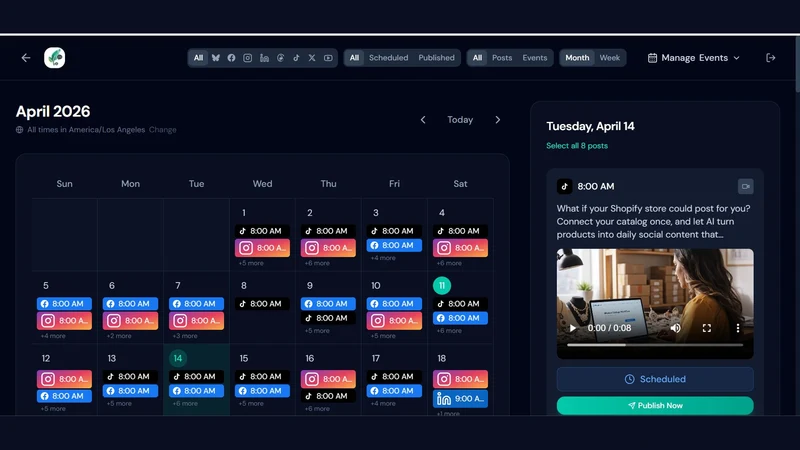Expand +4 more on April 3
This screenshot has width=800, height=450.
(383, 258)
